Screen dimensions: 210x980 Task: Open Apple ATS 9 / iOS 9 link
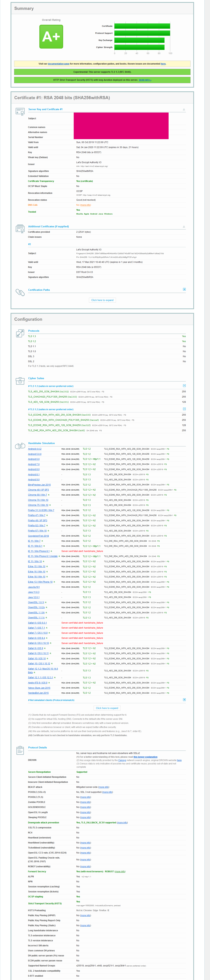[38, 683]
